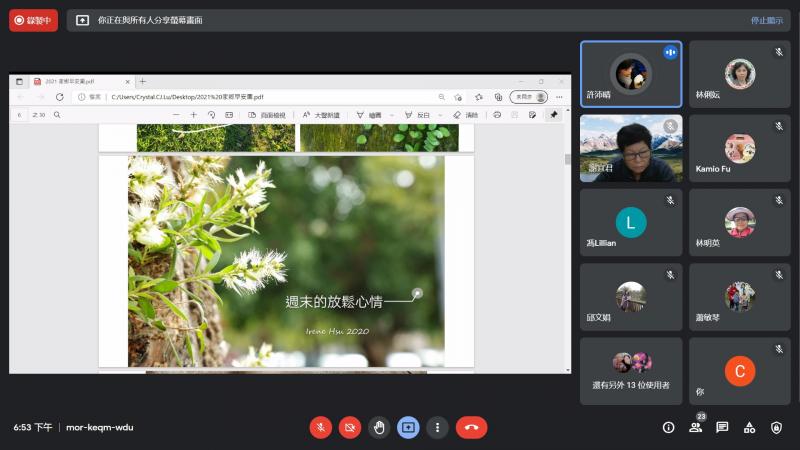Open the chat panel
The image size is (800, 450).
(722, 427)
